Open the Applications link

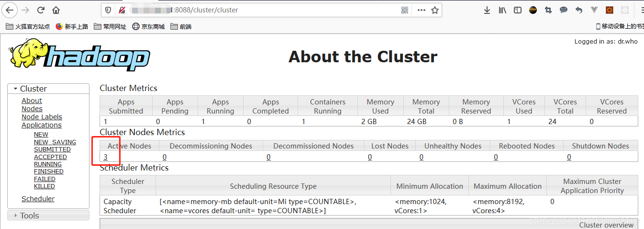[42, 125]
